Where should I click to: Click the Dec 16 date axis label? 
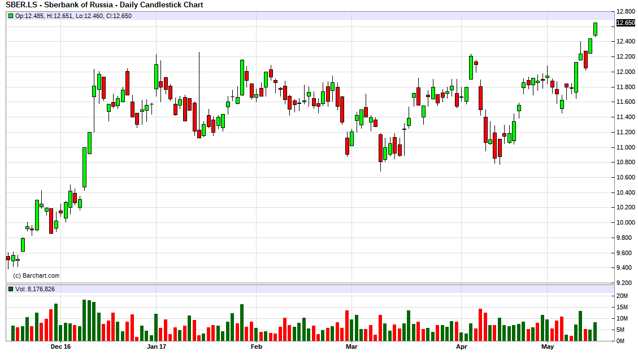(60, 347)
